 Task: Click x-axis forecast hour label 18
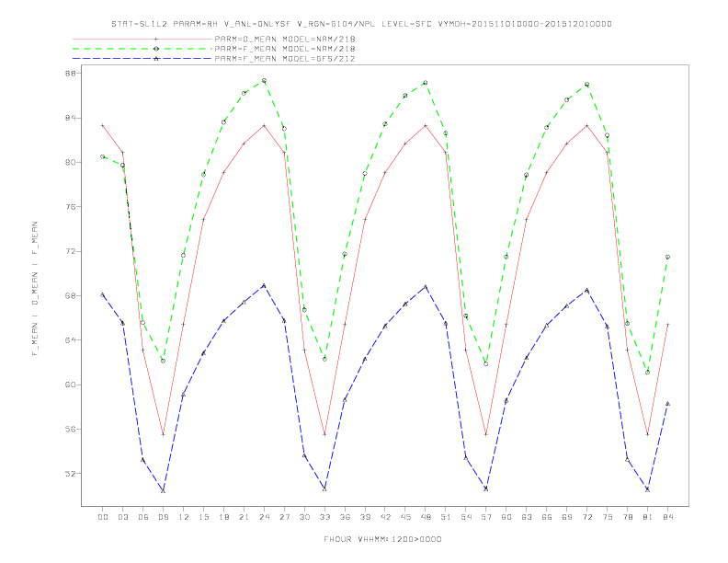point(223,517)
